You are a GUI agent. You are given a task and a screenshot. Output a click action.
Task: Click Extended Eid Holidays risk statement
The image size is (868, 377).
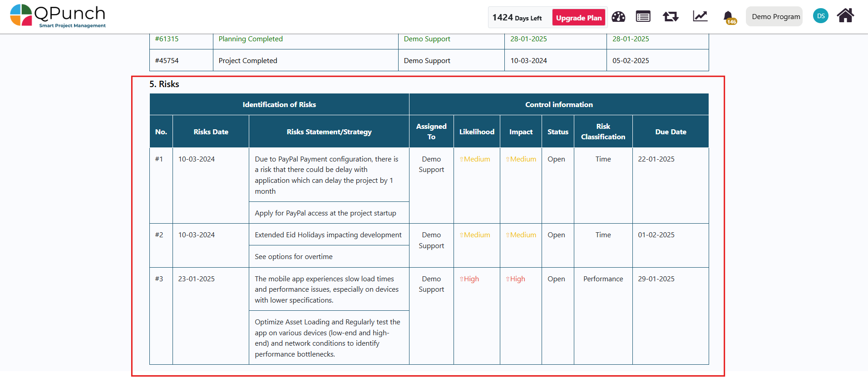328,235
